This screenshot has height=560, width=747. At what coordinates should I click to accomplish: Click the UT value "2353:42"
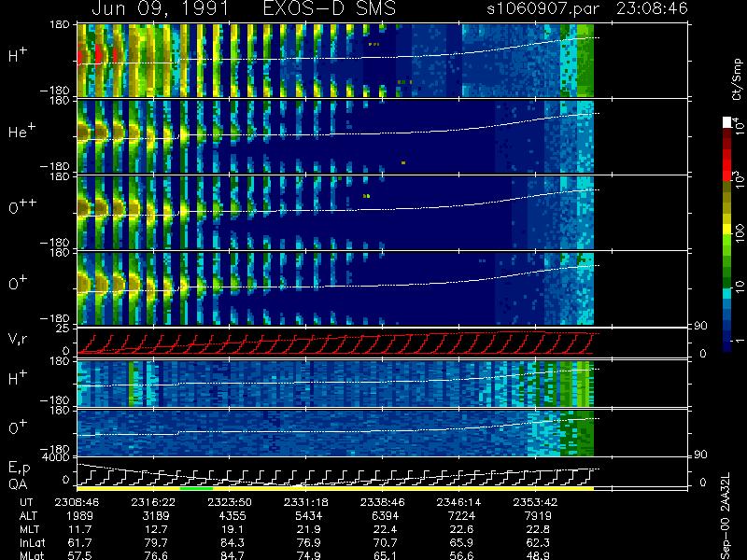click(x=535, y=502)
